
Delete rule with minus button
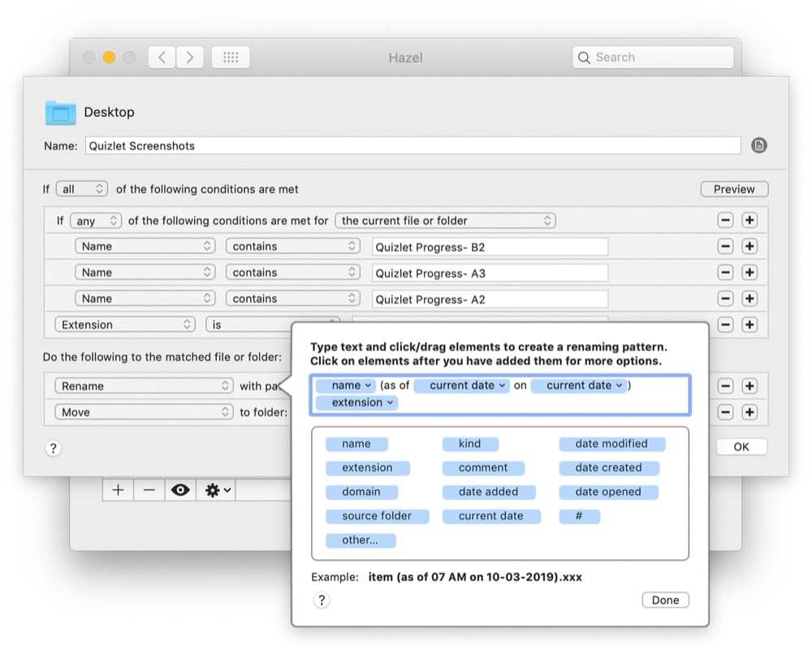click(149, 489)
